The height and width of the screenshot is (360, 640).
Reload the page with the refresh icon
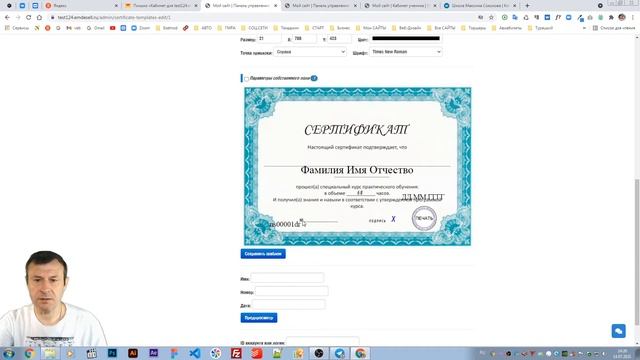28,18
